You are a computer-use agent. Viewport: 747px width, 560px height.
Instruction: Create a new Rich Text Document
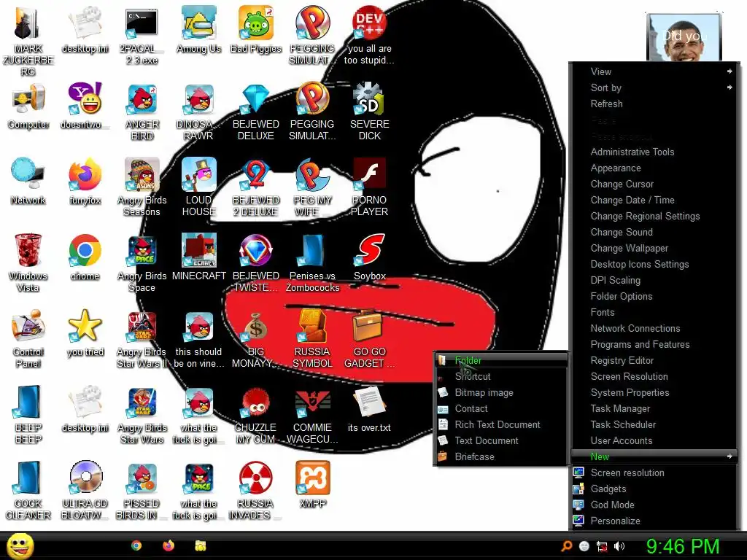click(502, 424)
